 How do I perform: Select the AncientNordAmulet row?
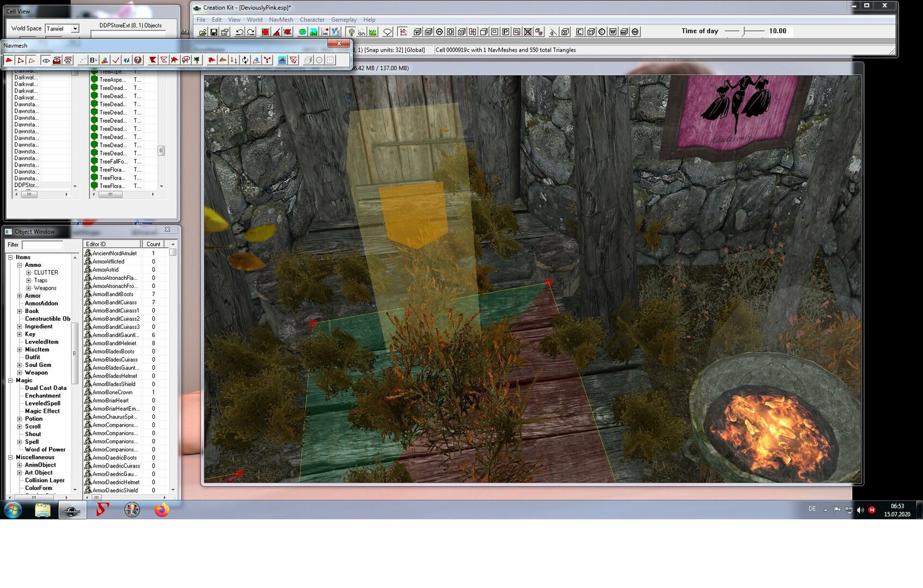pyautogui.click(x=125, y=253)
